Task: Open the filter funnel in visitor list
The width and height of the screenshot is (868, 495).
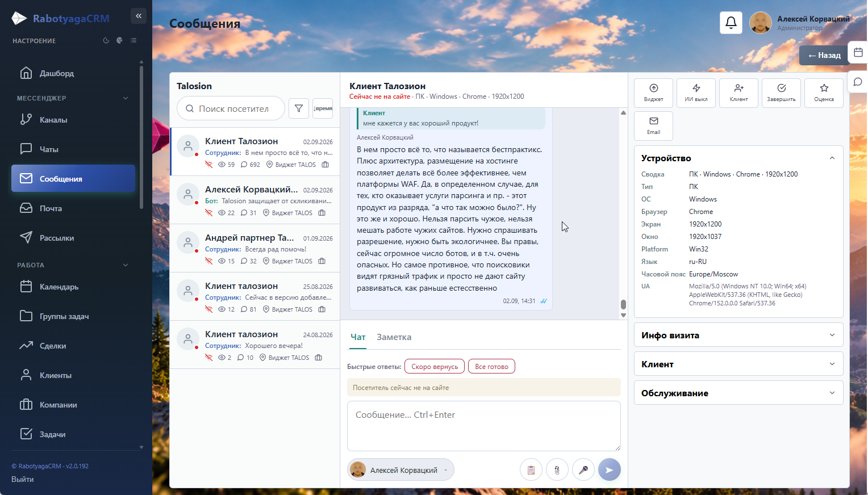Action: click(x=299, y=108)
